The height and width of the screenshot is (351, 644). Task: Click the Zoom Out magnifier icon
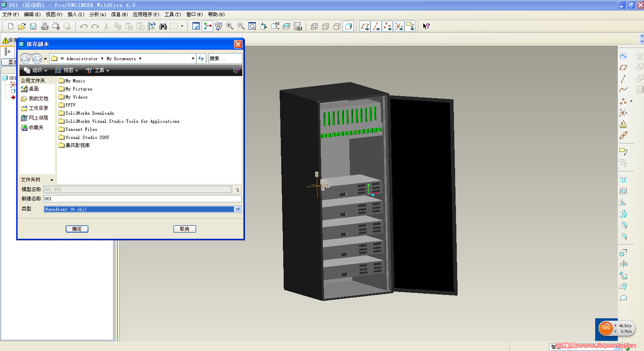tap(241, 26)
